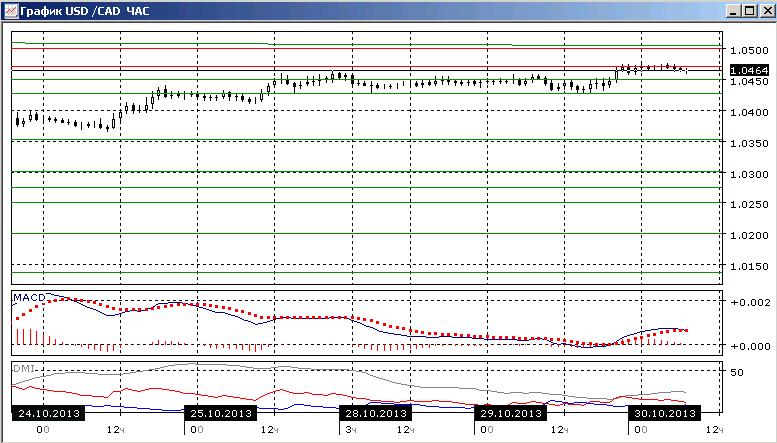Click the 1.0450 price axis label
Screen dimensions: 777x443
point(749,81)
